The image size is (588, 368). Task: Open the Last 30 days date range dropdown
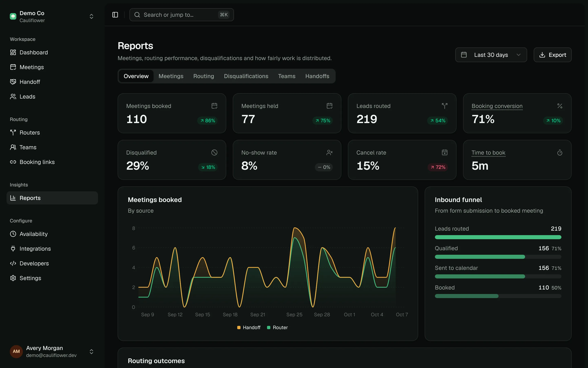491,55
